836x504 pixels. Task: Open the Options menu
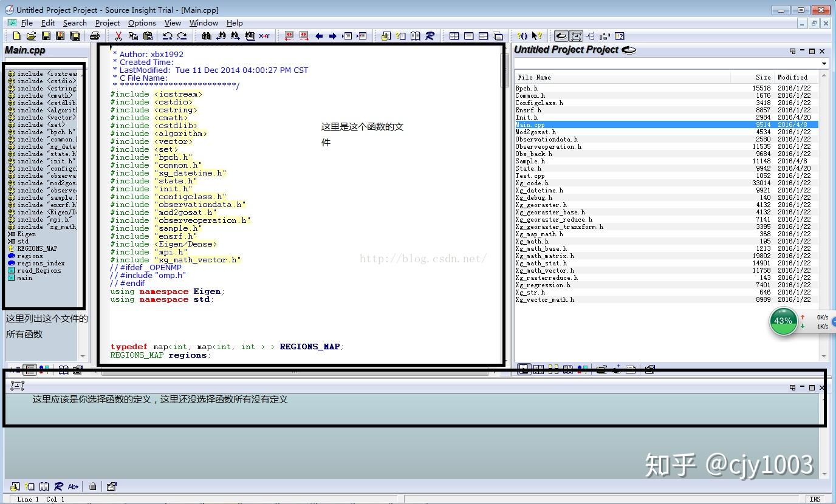(x=142, y=23)
